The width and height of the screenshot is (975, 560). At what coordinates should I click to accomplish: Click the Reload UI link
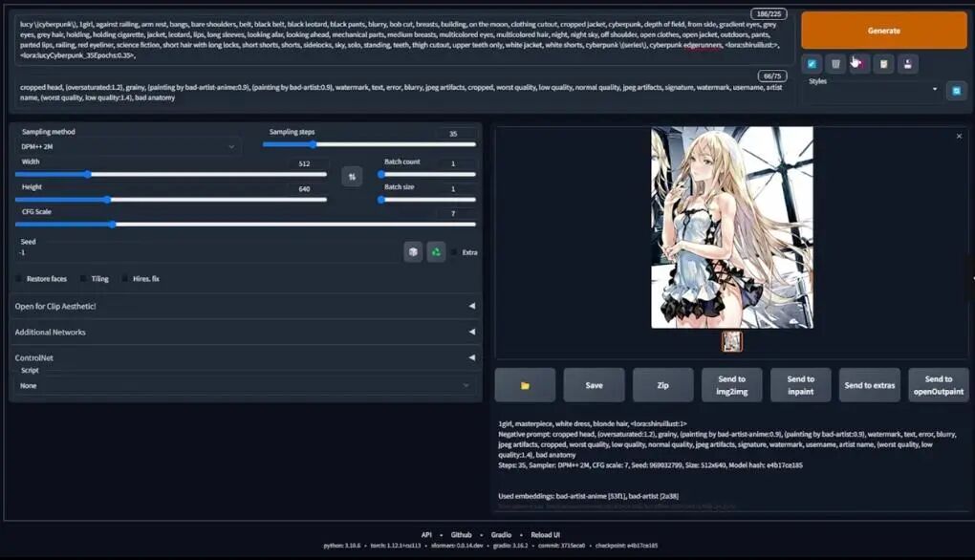click(x=545, y=534)
